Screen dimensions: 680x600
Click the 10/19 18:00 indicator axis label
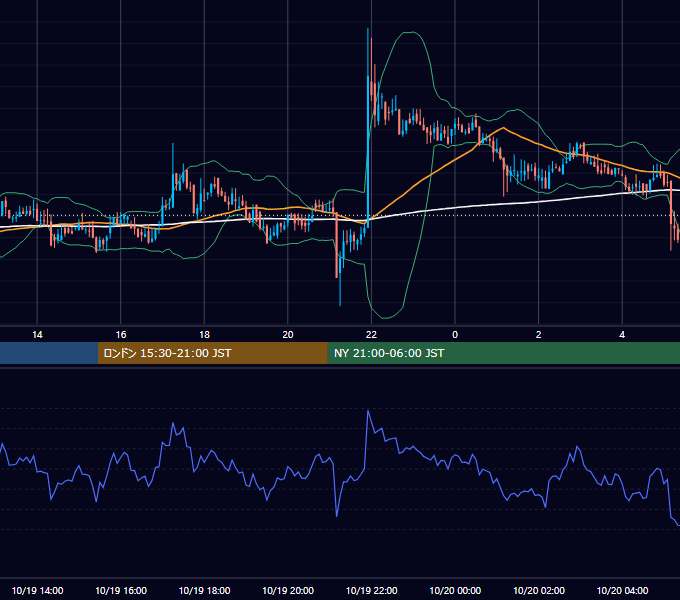tap(204, 590)
